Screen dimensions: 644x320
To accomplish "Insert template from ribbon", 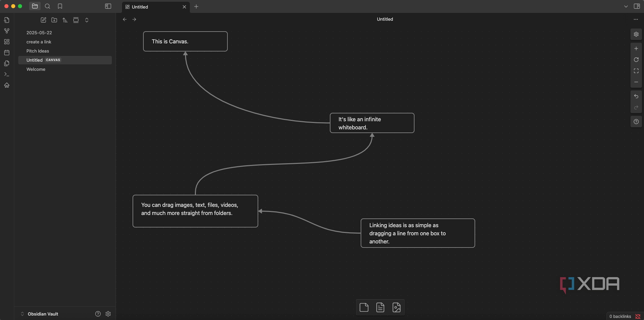I will (x=7, y=64).
